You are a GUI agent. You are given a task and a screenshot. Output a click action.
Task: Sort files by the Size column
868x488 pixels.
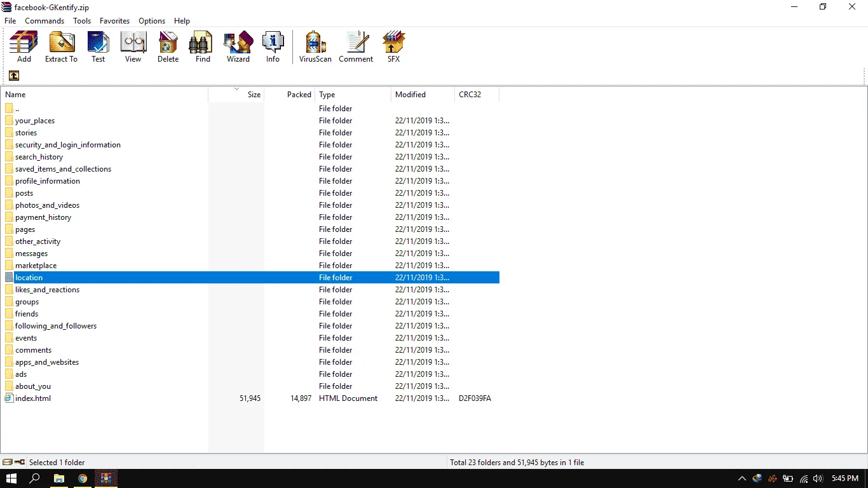click(236, 95)
